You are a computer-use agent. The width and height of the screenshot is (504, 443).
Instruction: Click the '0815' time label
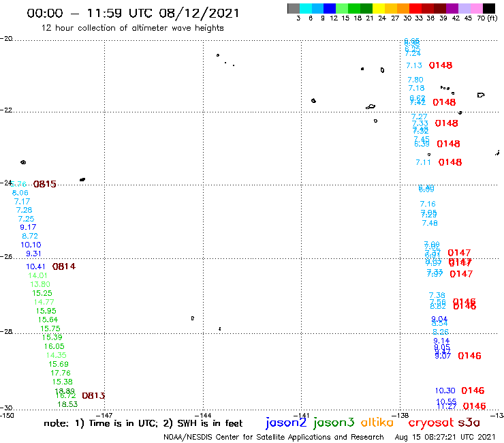pos(45,184)
